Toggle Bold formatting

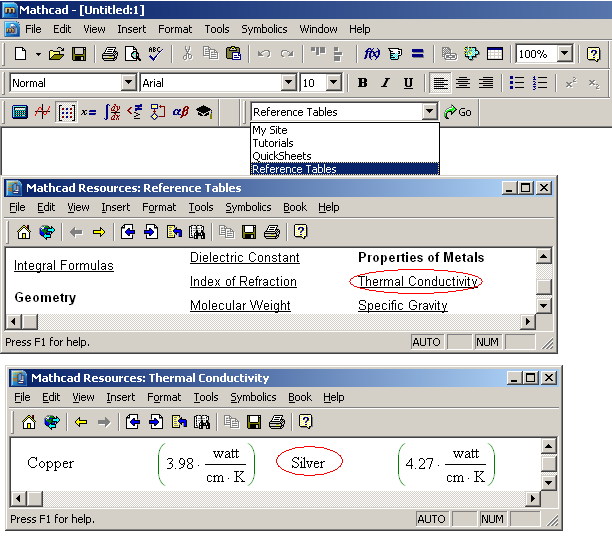363,83
